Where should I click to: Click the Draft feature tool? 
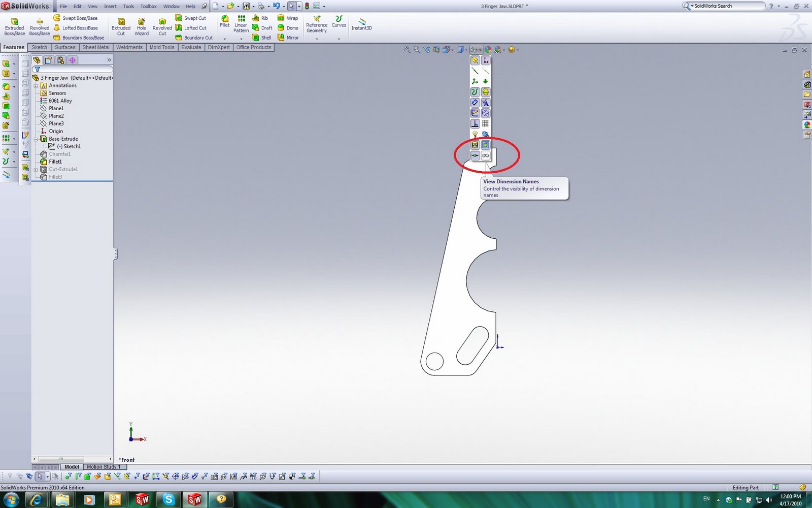[x=262, y=28]
